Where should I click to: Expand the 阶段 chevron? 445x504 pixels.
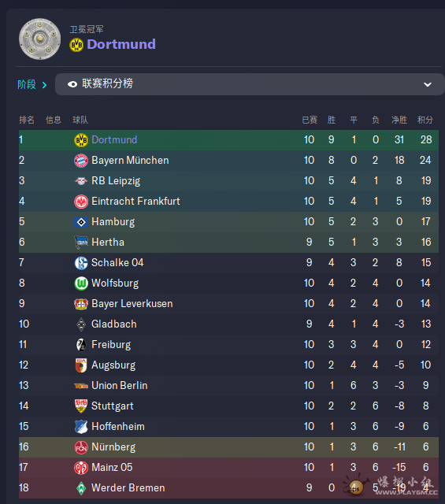(x=44, y=85)
